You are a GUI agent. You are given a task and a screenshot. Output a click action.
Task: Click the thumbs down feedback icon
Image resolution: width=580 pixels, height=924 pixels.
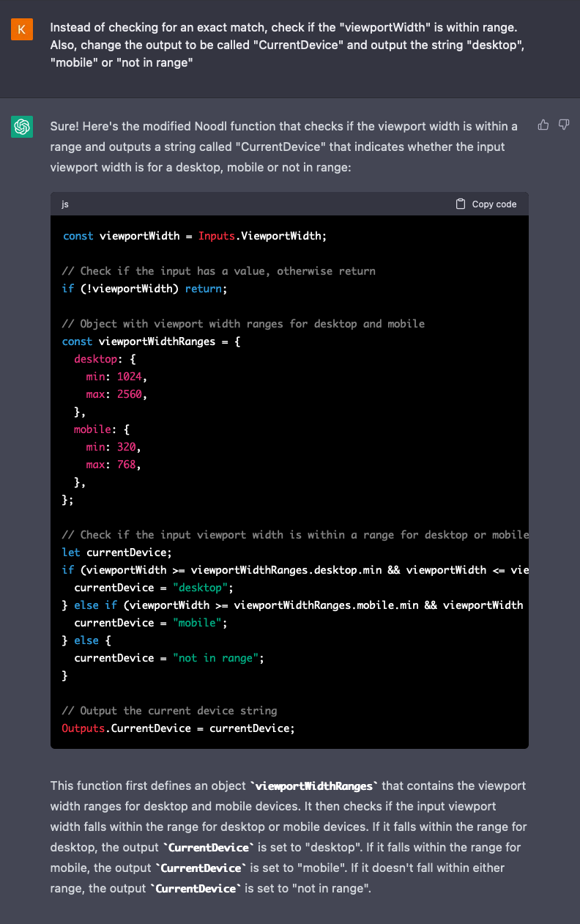click(x=564, y=125)
